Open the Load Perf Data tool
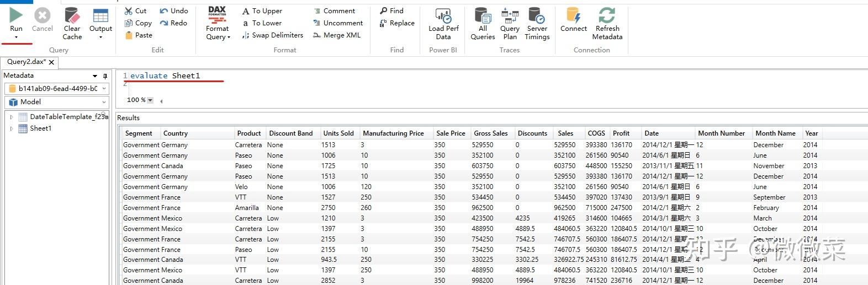The width and height of the screenshot is (868, 285). [443, 15]
